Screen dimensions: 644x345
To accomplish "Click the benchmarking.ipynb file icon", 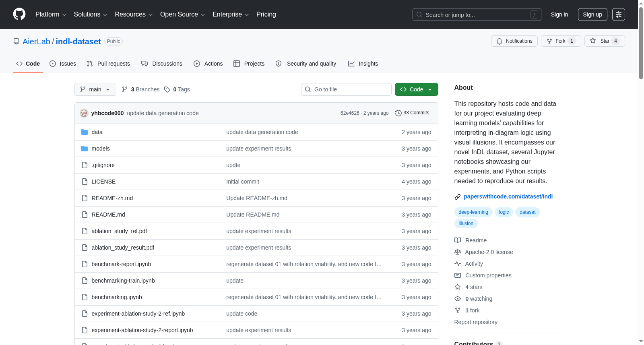I will [x=85, y=297].
